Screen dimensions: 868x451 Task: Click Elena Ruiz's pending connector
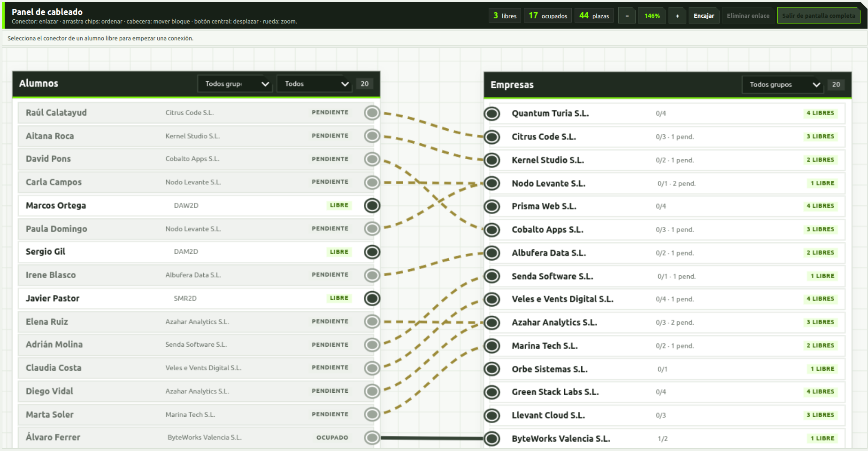click(372, 322)
